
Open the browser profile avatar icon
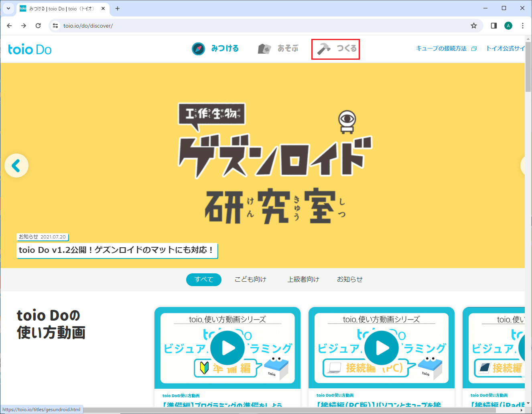click(x=508, y=25)
